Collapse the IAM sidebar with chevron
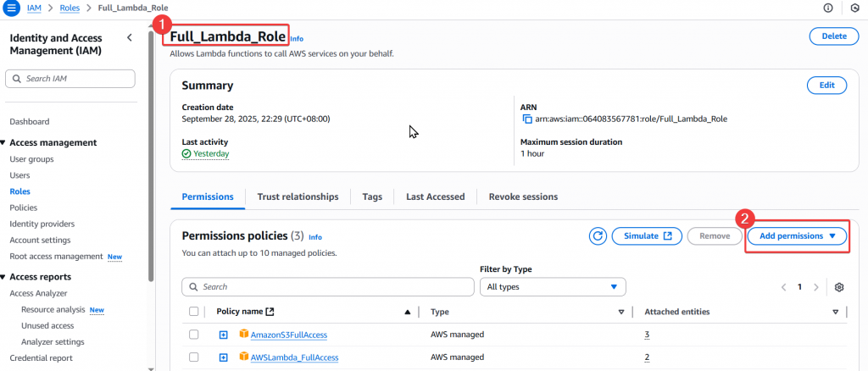 [x=130, y=37]
